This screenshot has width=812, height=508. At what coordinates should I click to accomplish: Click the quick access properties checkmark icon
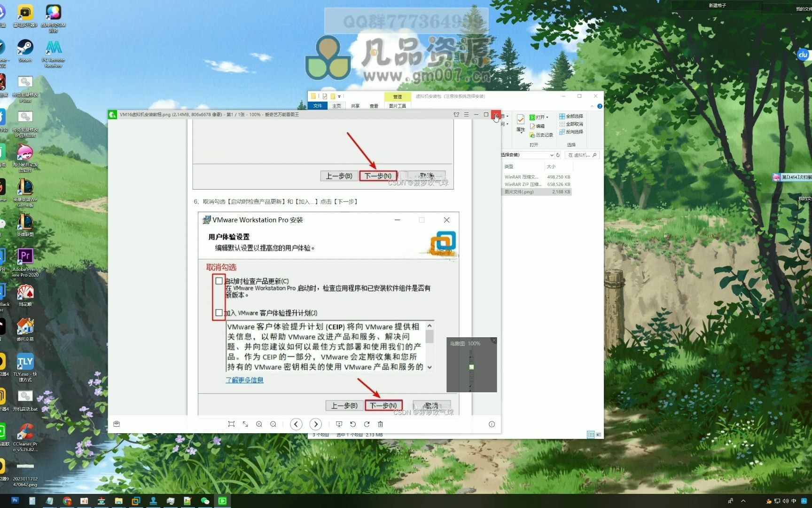(x=325, y=96)
